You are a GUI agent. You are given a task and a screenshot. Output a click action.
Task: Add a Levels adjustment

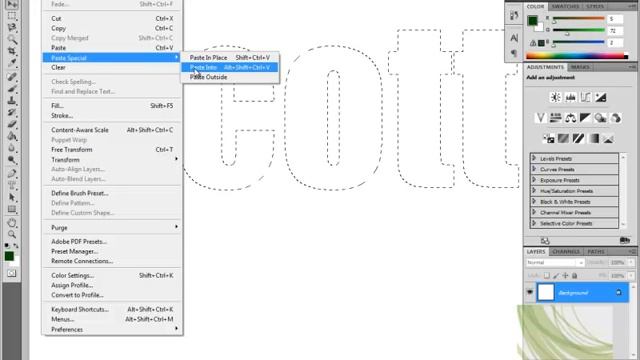[571, 97]
